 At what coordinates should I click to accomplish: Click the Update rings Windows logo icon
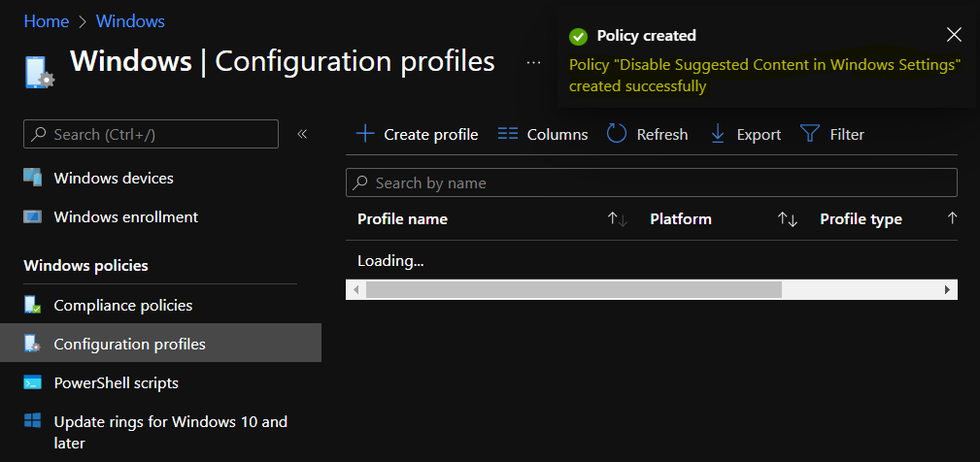32,419
